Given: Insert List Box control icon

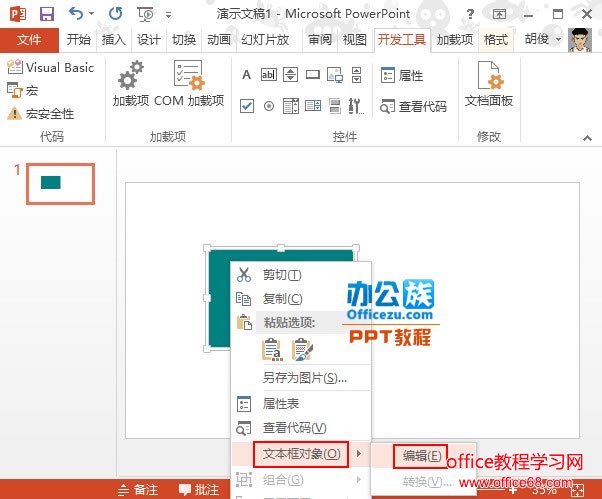Looking at the screenshot, I should [291, 106].
